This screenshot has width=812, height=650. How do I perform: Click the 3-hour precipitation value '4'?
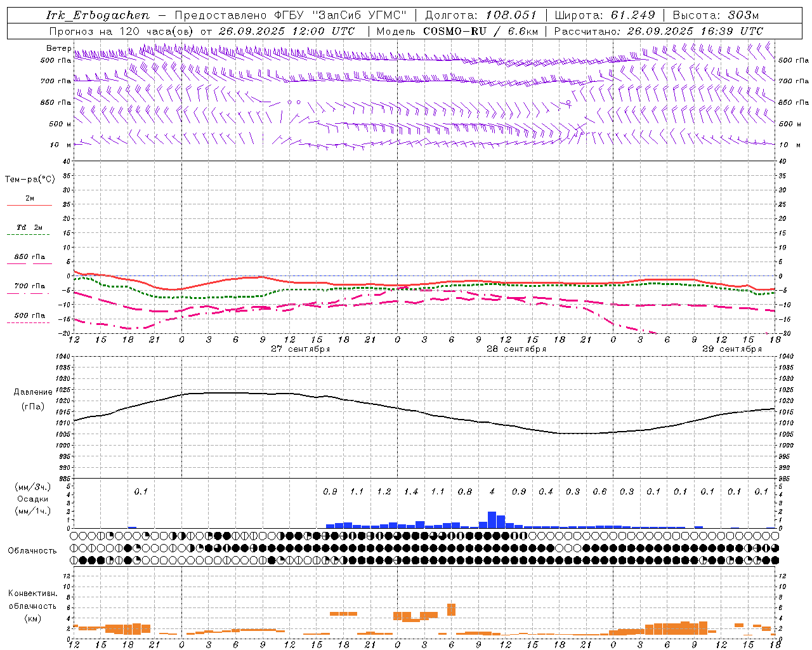(492, 491)
